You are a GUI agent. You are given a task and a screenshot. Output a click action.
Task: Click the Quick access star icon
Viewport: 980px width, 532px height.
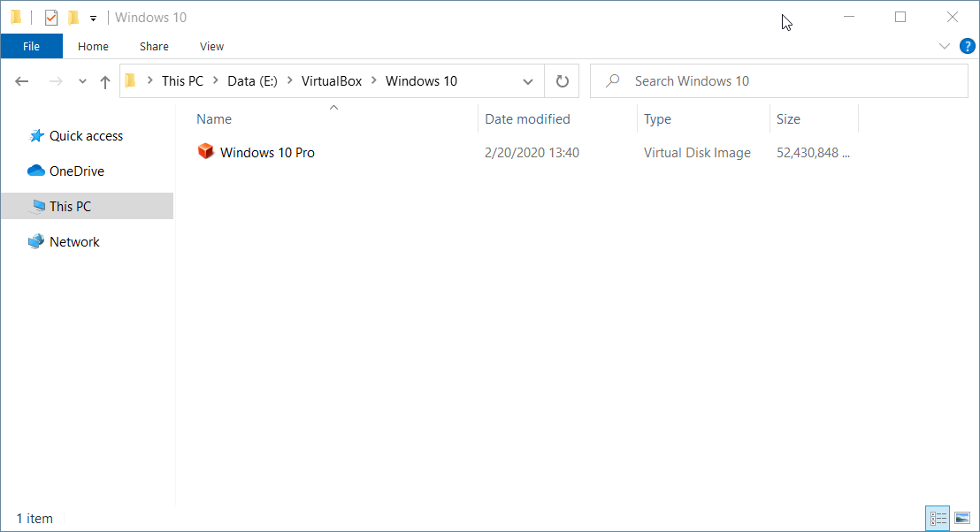[x=36, y=135]
